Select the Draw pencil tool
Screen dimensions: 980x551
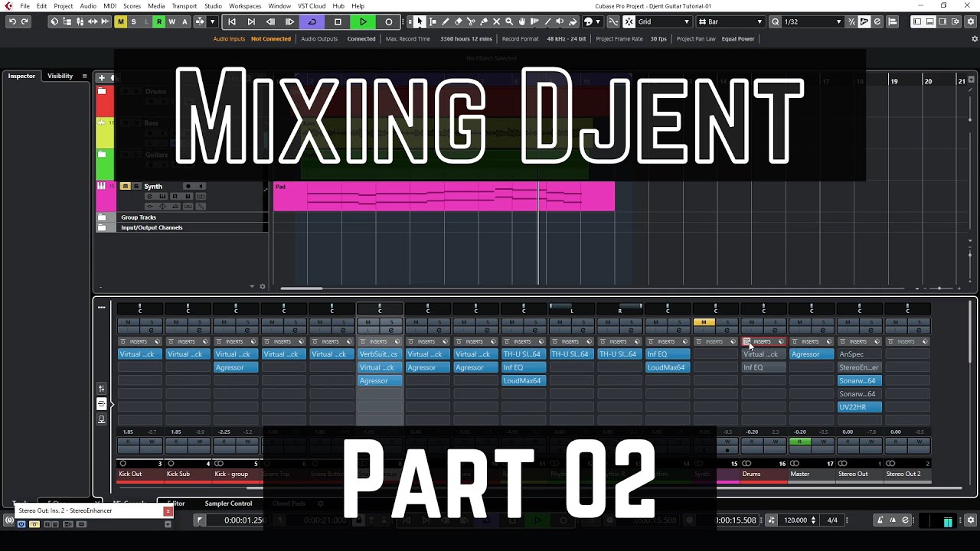(x=446, y=21)
